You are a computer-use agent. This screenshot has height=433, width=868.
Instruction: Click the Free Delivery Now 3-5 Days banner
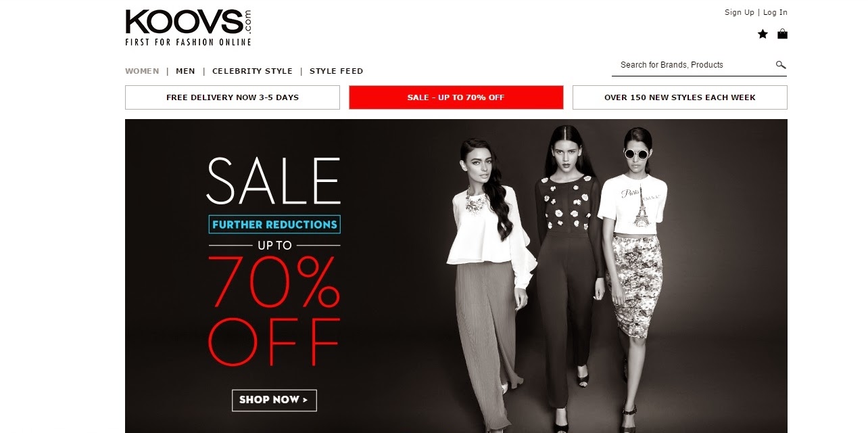pyautogui.click(x=233, y=97)
